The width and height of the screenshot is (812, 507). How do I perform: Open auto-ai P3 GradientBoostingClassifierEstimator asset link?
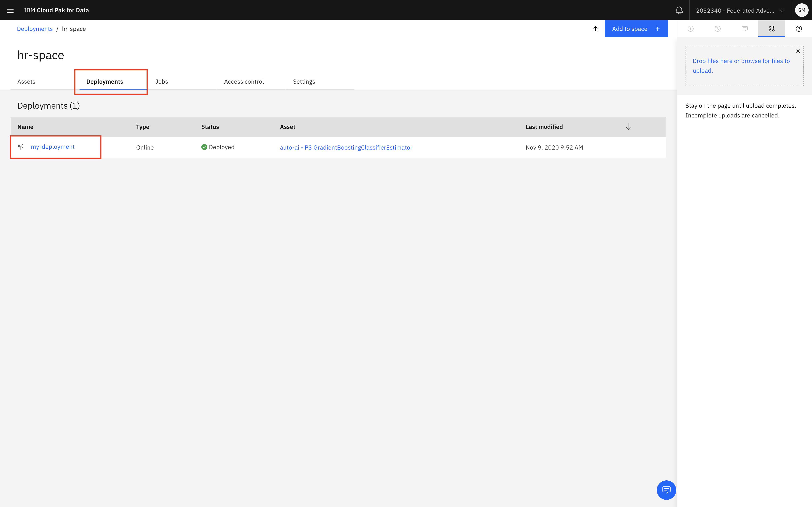pyautogui.click(x=346, y=147)
